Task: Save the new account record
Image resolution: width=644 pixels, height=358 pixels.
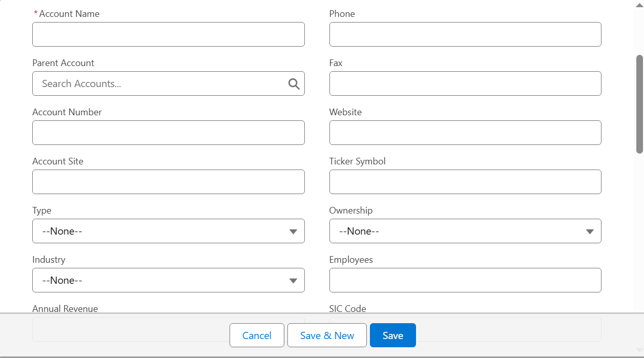Action: [x=392, y=335]
